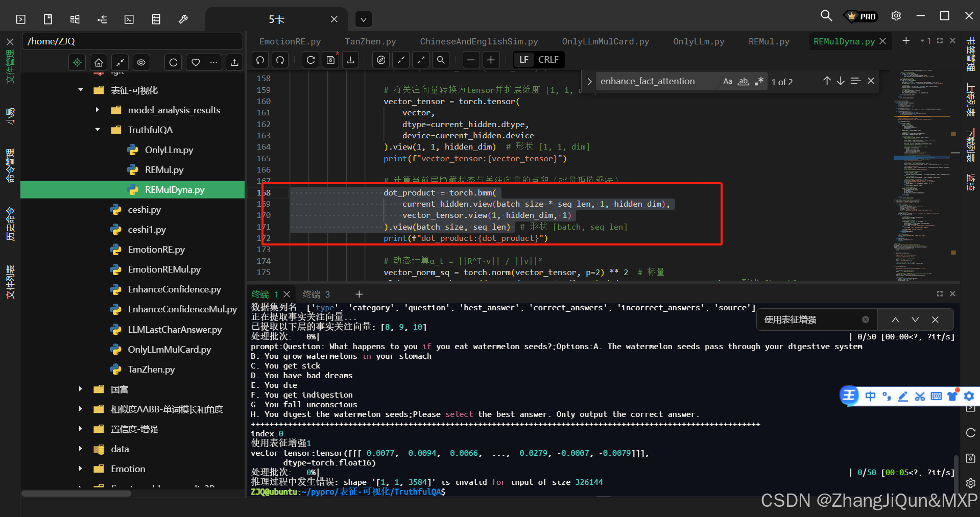Screen dimensions: 980x517
Task: Toggle find in selection icon
Action: point(855,81)
